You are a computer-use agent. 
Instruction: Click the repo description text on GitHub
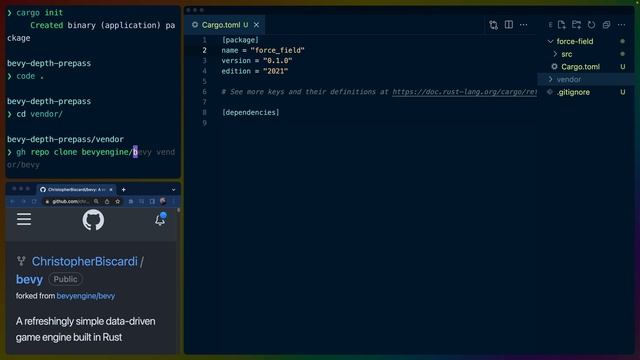[x=85, y=329]
